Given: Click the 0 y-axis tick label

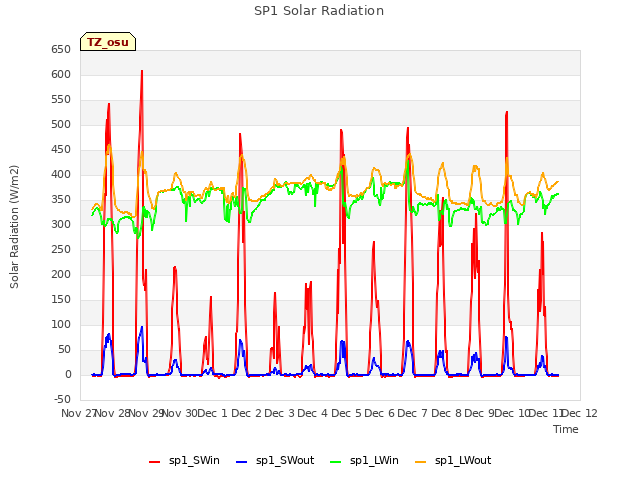Looking at the screenshot, I should 68,374.
